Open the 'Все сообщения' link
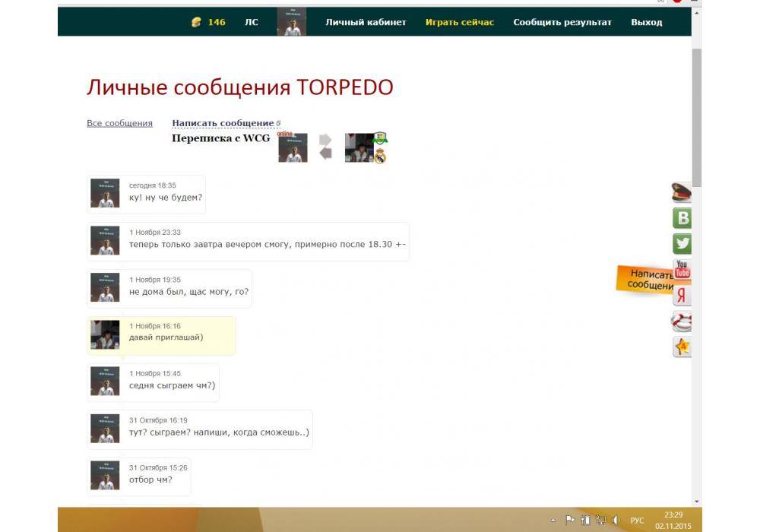This screenshot has height=532, width=760. tap(119, 123)
